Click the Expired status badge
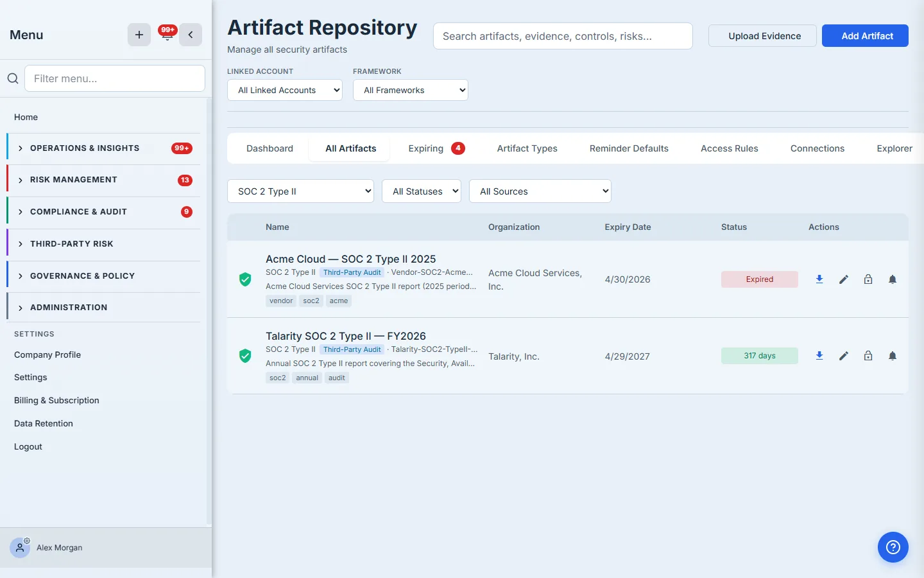Viewport: 924px width, 578px height. click(760, 279)
